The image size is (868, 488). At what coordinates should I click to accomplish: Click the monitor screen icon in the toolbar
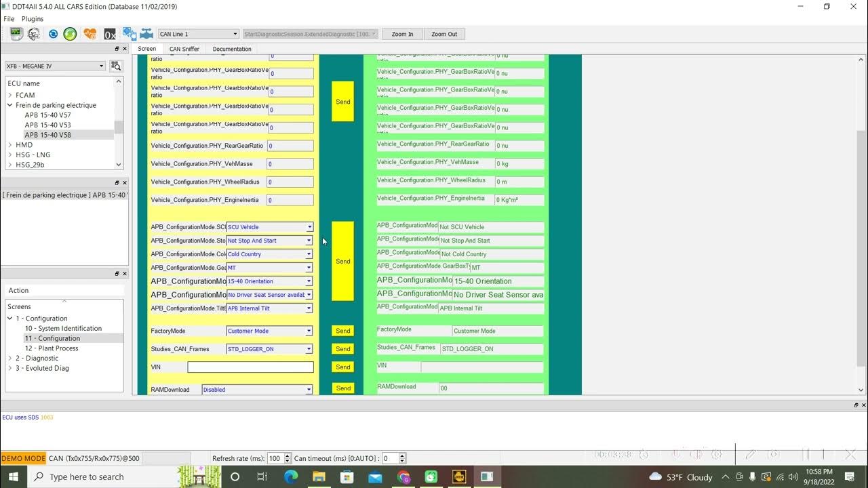15,34
